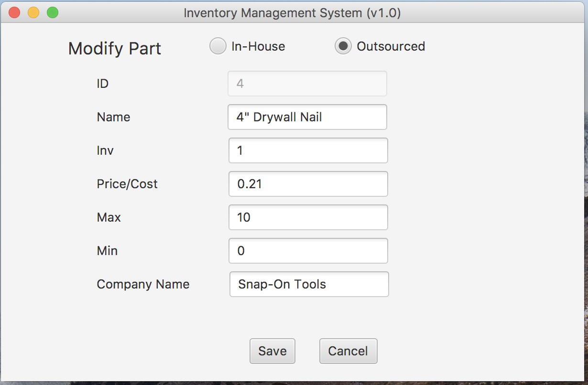Click the Name label text
The height and width of the screenshot is (385, 588).
(113, 118)
